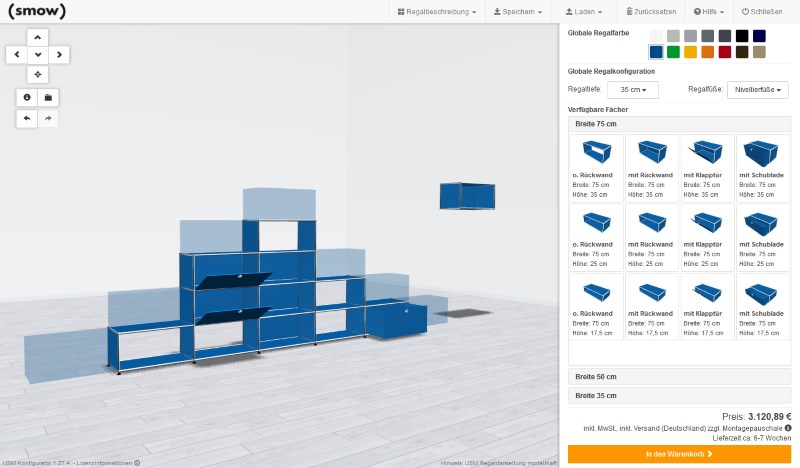Click the info circle icon button
Image resolution: width=800 pixels, height=468 pixels.
(26, 97)
